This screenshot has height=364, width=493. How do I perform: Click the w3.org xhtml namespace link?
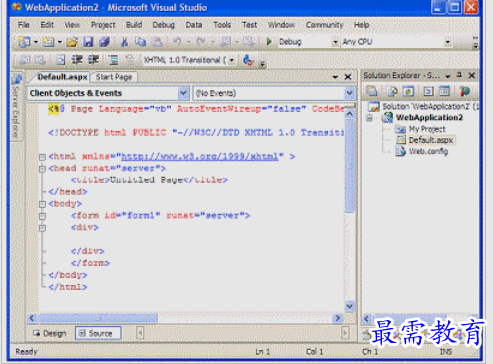pyautogui.click(x=199, y=156)
